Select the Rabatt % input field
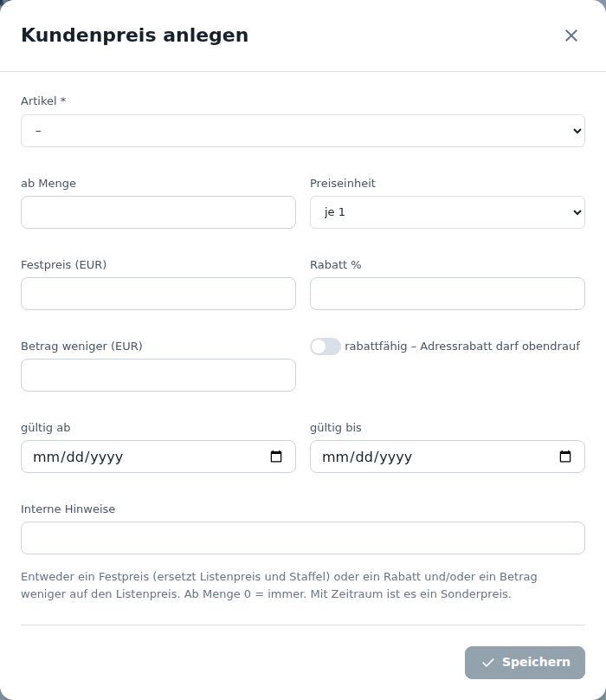The height and width of the screenshot is (700, 606). 447,294
